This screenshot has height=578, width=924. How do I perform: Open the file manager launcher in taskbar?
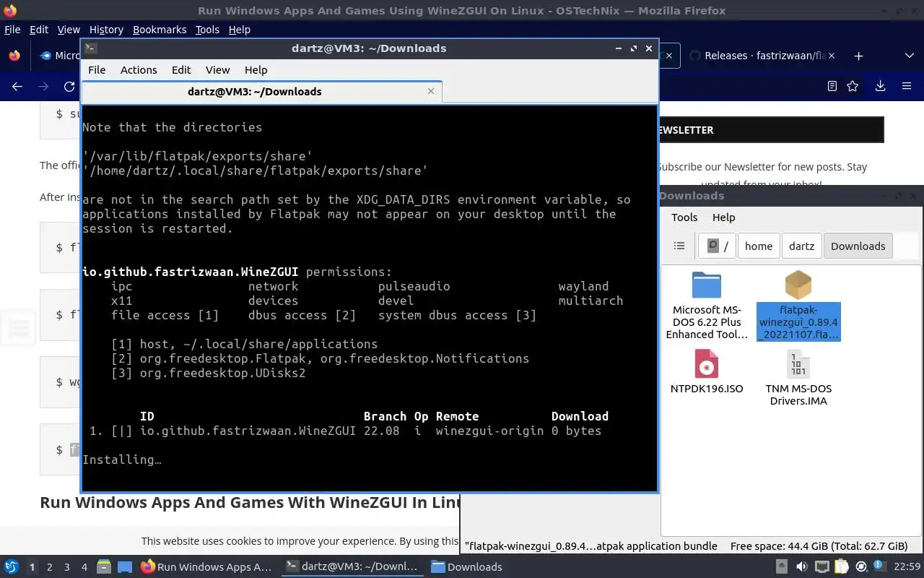(x=103, y=566)
